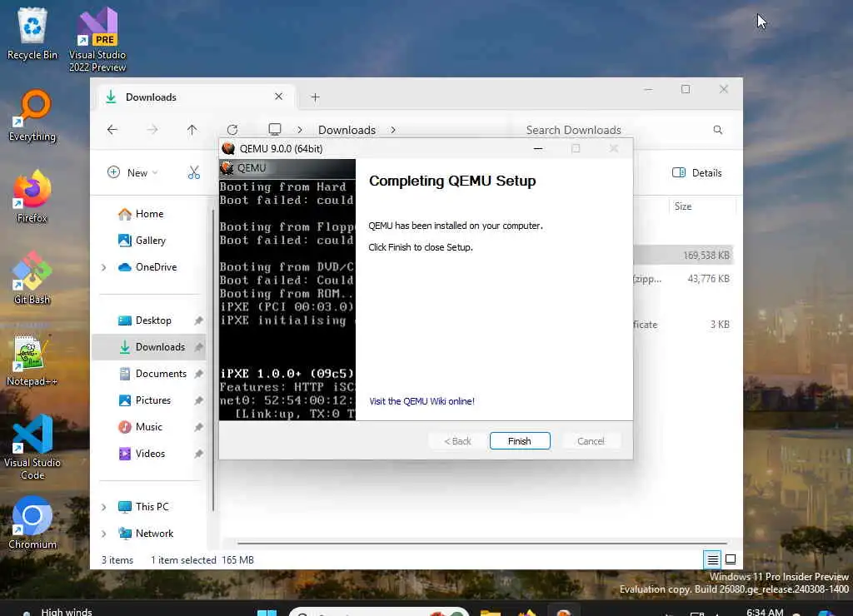The height and width of the screenshot is (616, 853).
Task: Click Downloads breadcrumb in address bar
Action: [347, 130]
